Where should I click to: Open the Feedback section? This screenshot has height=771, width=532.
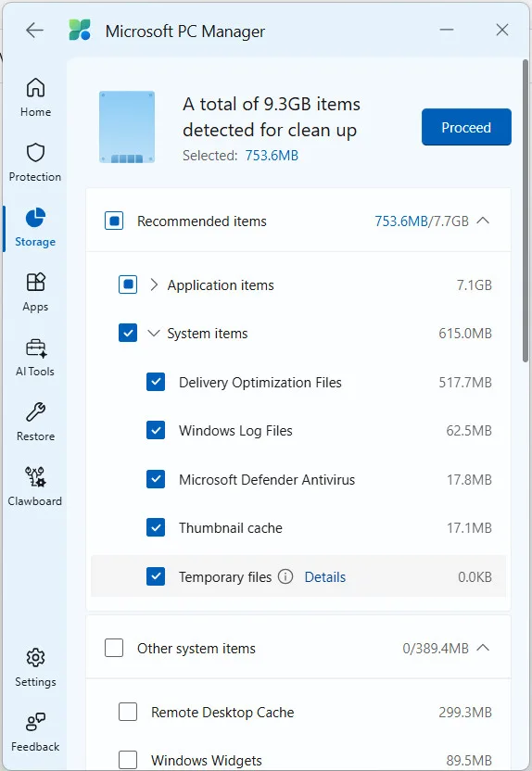point(35,732)
